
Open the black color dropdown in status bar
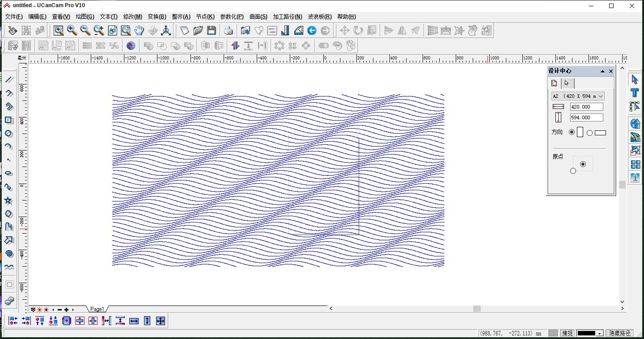click(x=600, y=333)
